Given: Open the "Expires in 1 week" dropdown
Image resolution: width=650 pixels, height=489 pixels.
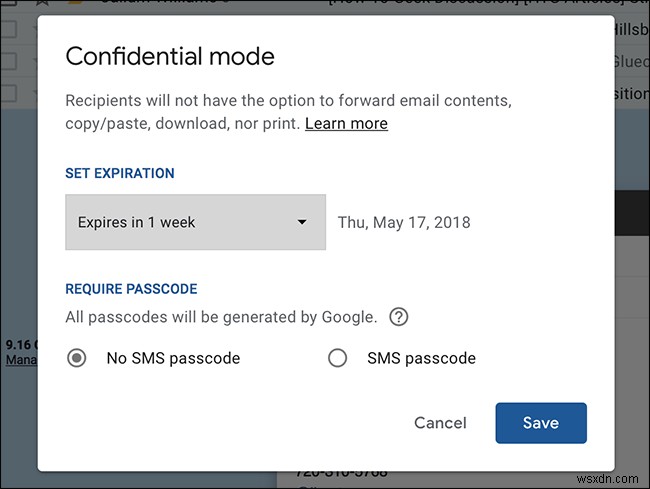Looking at the screenshot, I should [195, 222].
